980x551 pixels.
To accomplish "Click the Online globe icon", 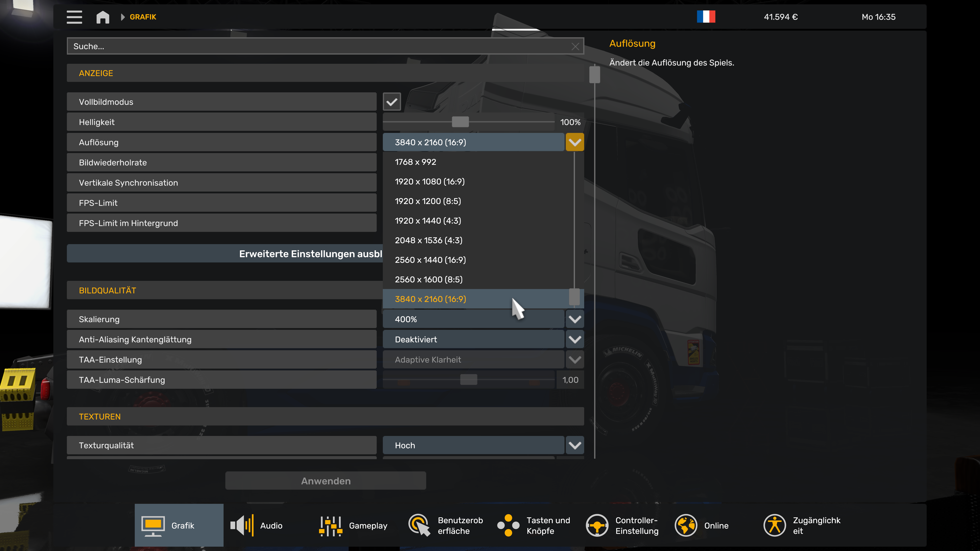I will pyautogui.click(x=686, y=525).
